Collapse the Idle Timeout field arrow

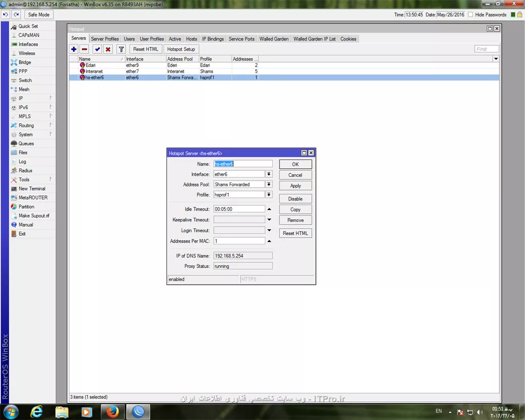point(269,209)
